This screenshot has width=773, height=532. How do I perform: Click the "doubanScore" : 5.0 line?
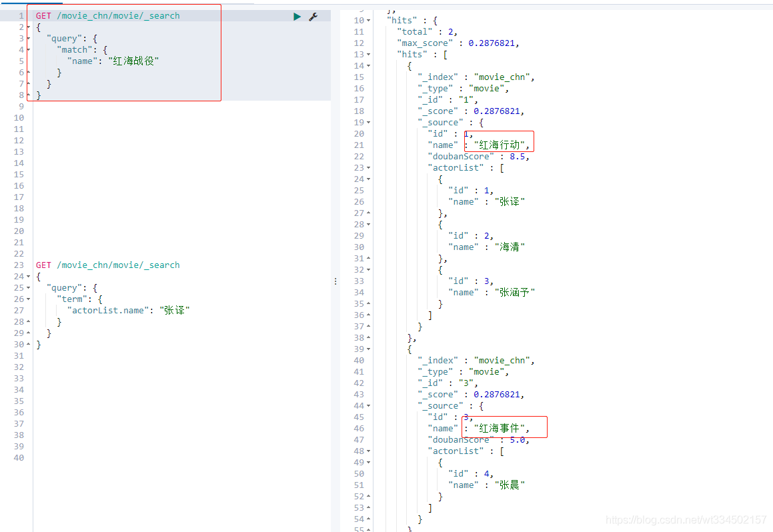[478, 439]
